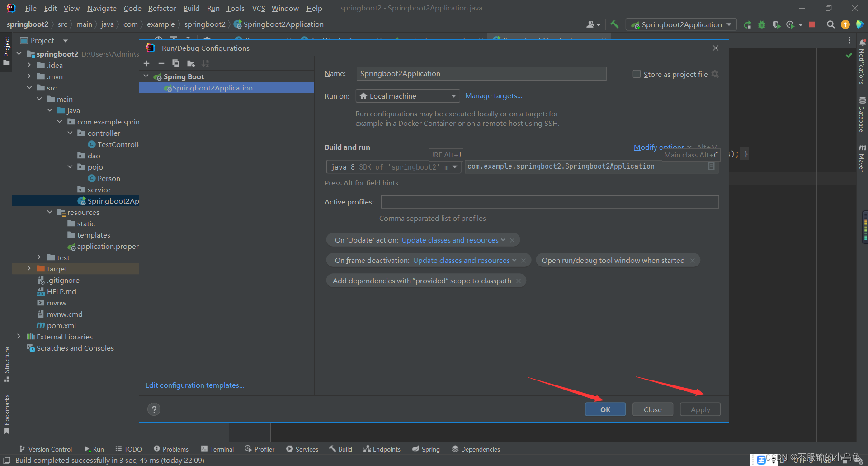868x466 pixels.
Task: Remove Add dependencies with provided scope chip
Action: pos(519,281)
